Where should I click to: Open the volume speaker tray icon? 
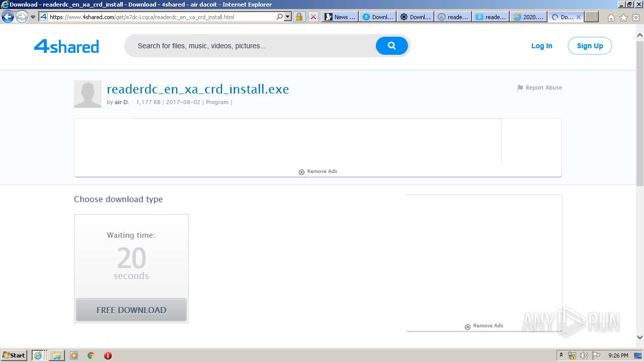pyautogui.click(x=585, y=355)
